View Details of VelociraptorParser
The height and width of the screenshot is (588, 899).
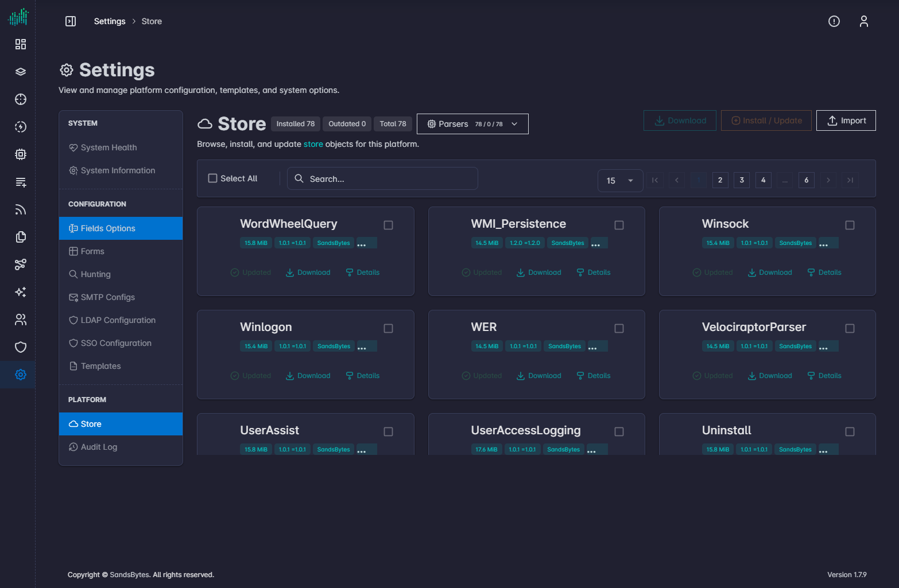pyautogui.click(x=824, y=376)
